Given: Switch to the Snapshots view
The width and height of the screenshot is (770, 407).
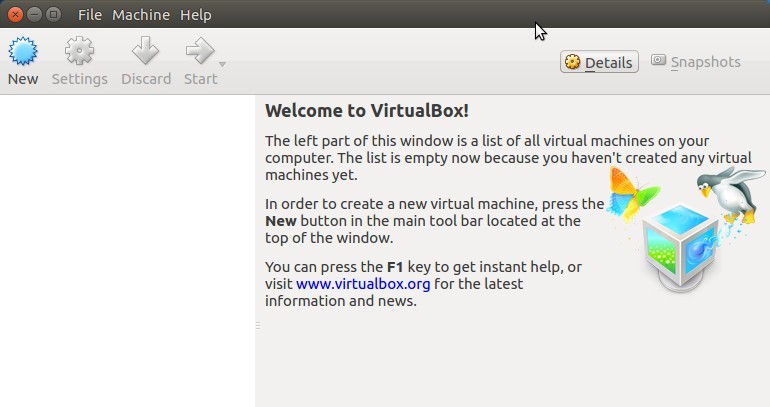Looking at the screenshot, I should coord(695,62).
